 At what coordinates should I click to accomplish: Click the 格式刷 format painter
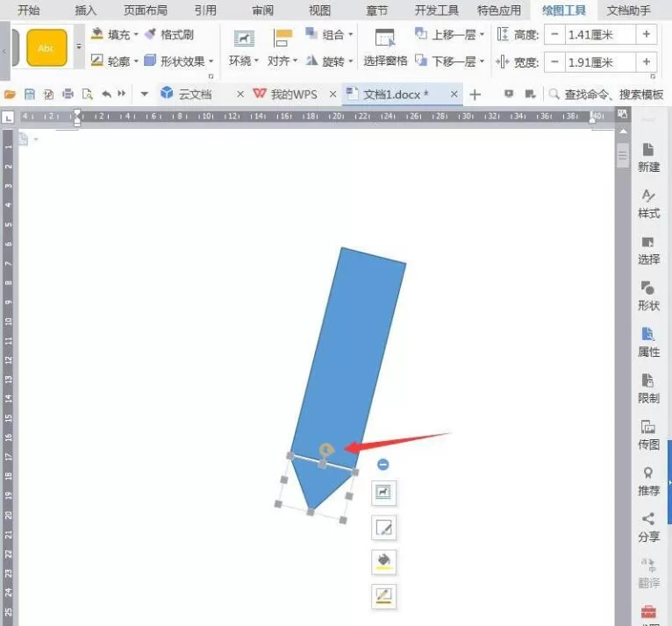[x=169, y=34]
